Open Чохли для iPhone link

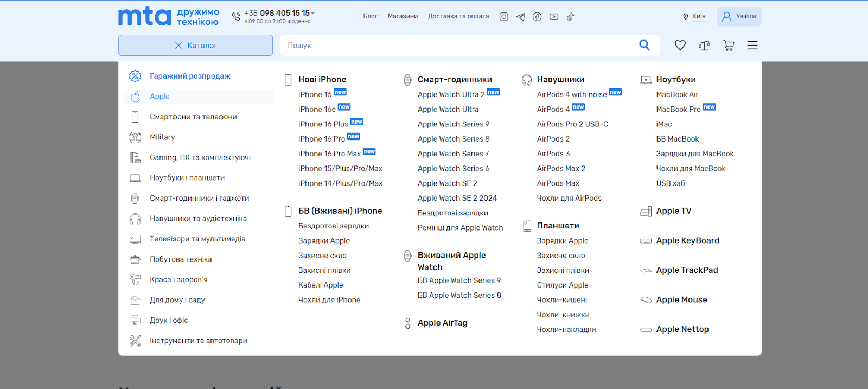pos(329,299)
